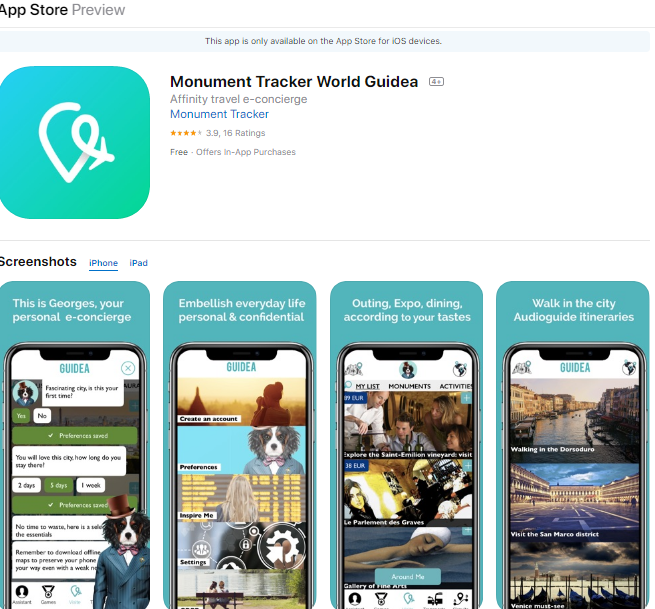Click the 'Free' price text
This screenshot has width=655, height=609.
pyautogui.click(x=179, y=152)
